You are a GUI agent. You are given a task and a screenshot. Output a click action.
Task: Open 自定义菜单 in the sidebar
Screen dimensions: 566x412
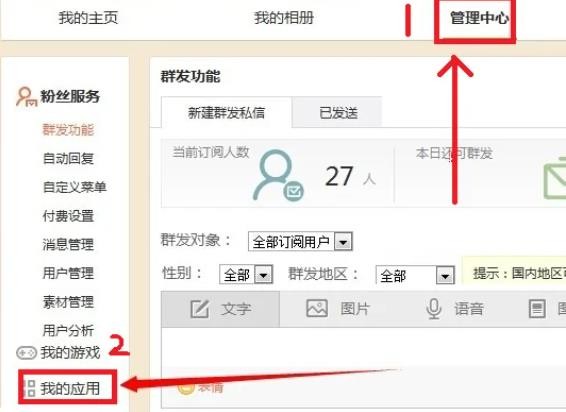[x=74, y=187]
